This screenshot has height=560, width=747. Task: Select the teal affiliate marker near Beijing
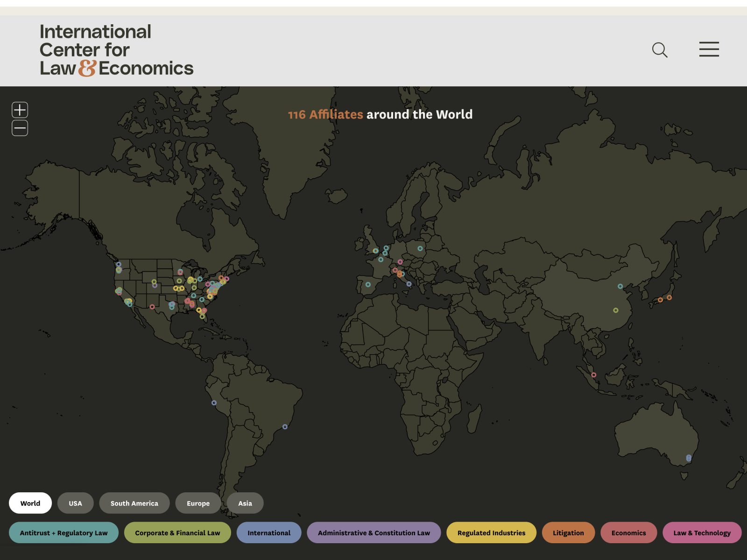point(620,286)
